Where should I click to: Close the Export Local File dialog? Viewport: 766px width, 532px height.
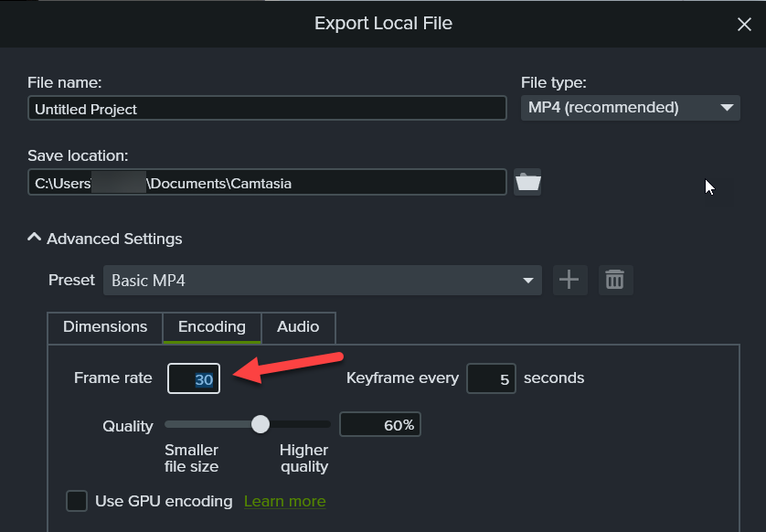point(744,25)
